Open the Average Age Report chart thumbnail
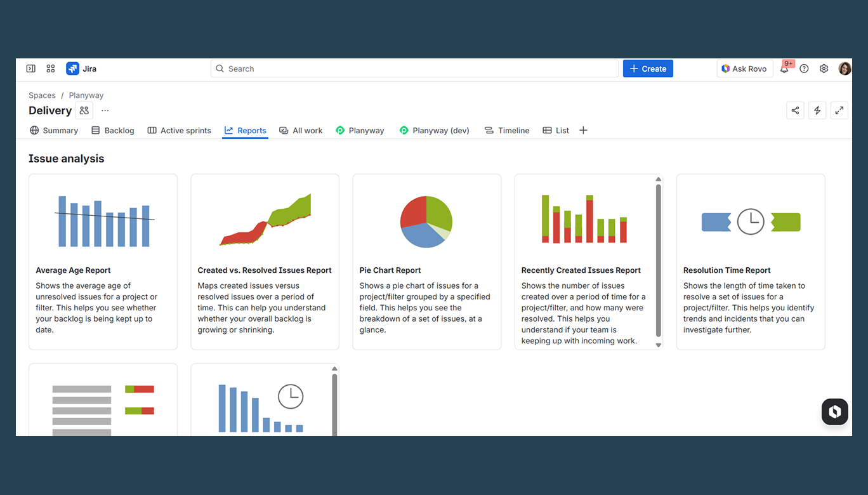Viewport: 868px width, 495px height. click(x=104, y=221)
